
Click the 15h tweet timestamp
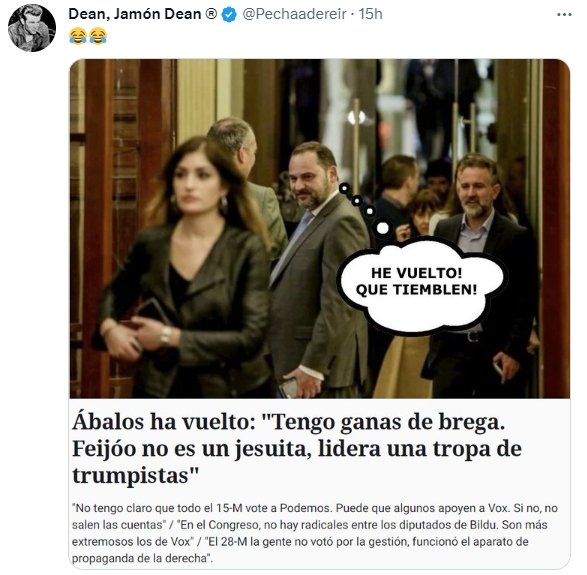coord(370,14)
